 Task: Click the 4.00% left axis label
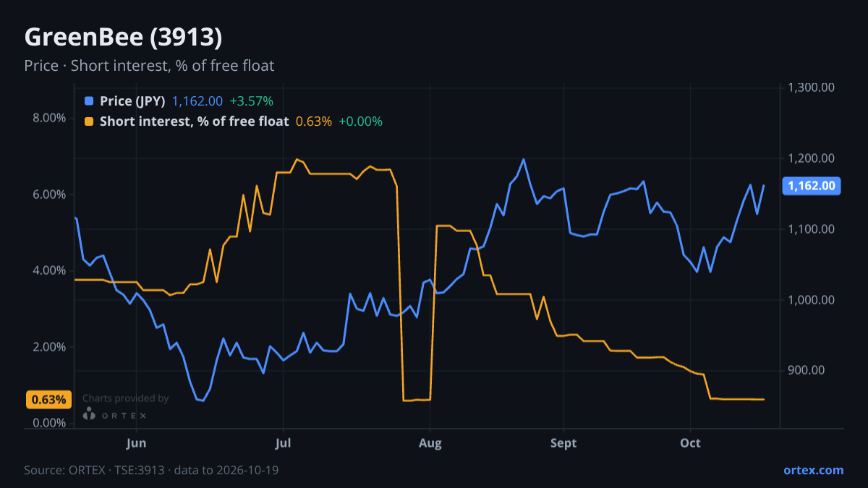pos(49,270)
